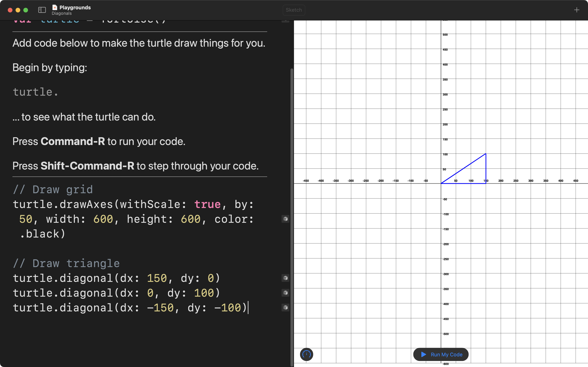Click the Diagonals subtitle in title bar
The width and height of the screenshot is (588, 367).
62,13
